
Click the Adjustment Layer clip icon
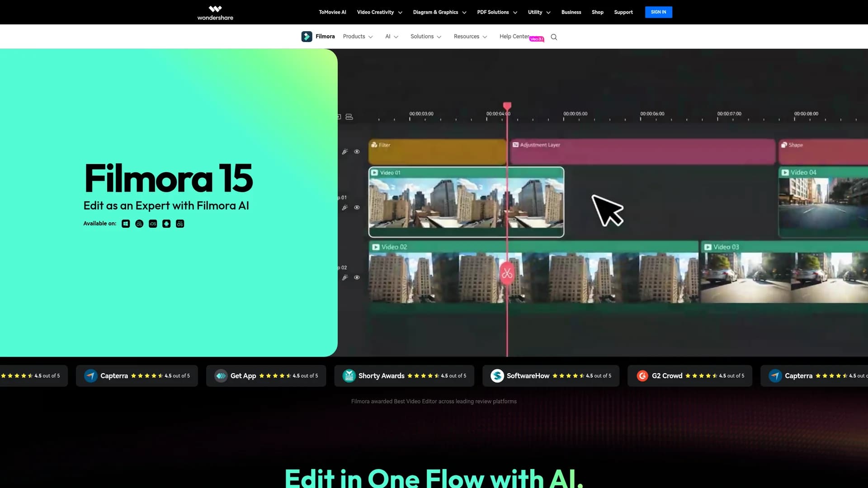(515, 145)
